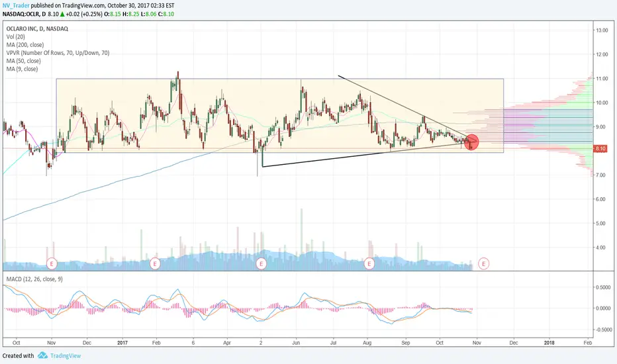Select the VPVR Number Of Rows indicator label
Viewport: 617px width, 364px height.
[58, 53]
